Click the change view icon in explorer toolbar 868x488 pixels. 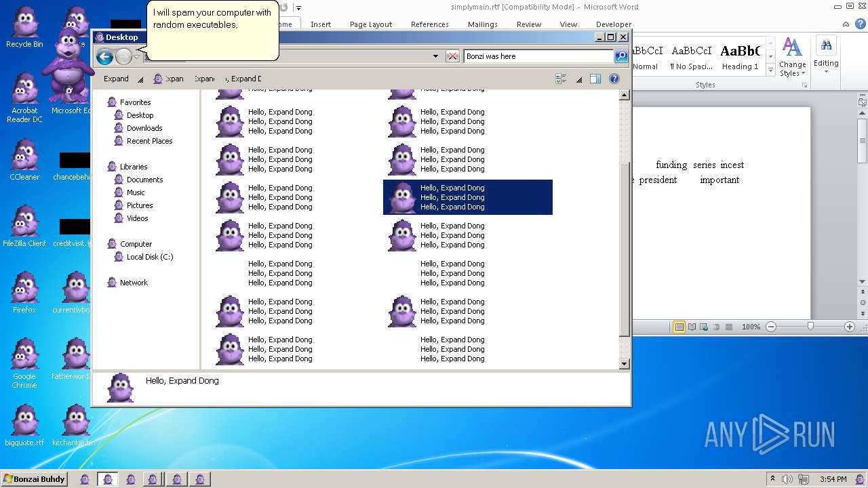click(x=561, y=79)
